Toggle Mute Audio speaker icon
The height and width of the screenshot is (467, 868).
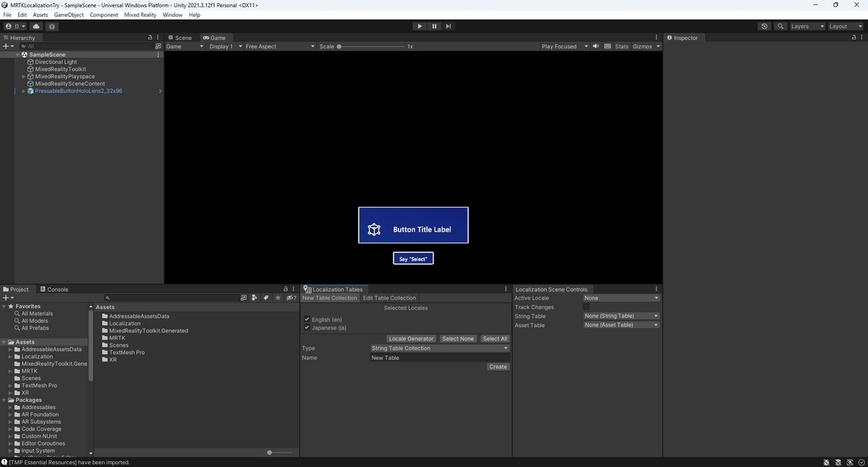[x=596, y=46]
